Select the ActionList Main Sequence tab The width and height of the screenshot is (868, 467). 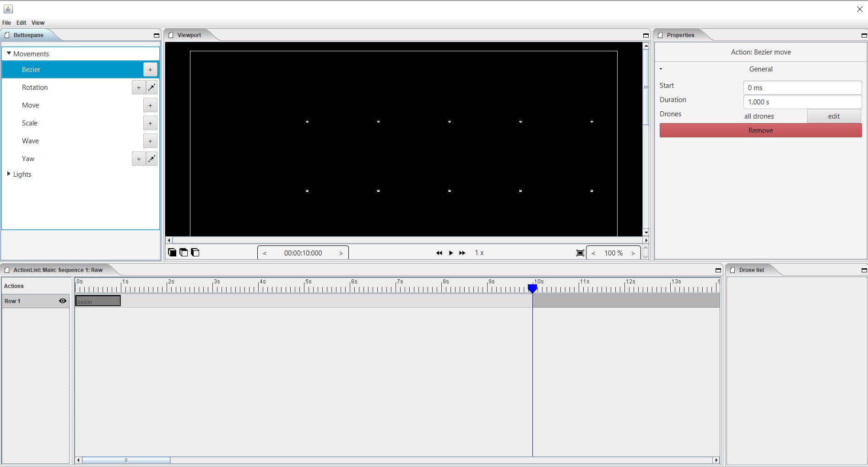tap(58, 270)
